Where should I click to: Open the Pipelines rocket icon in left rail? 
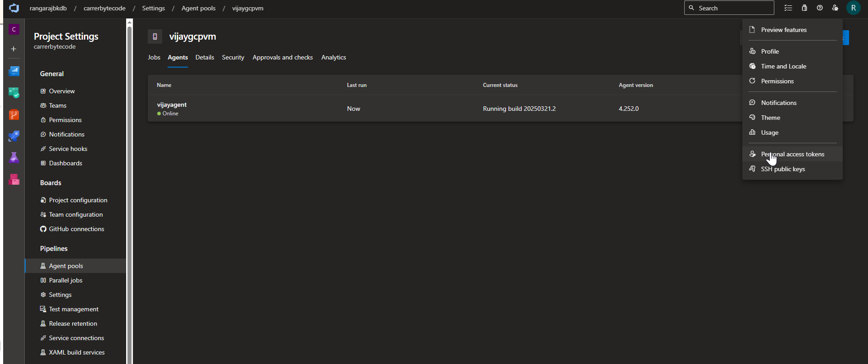pyautogui.click(x=14, y=136)
